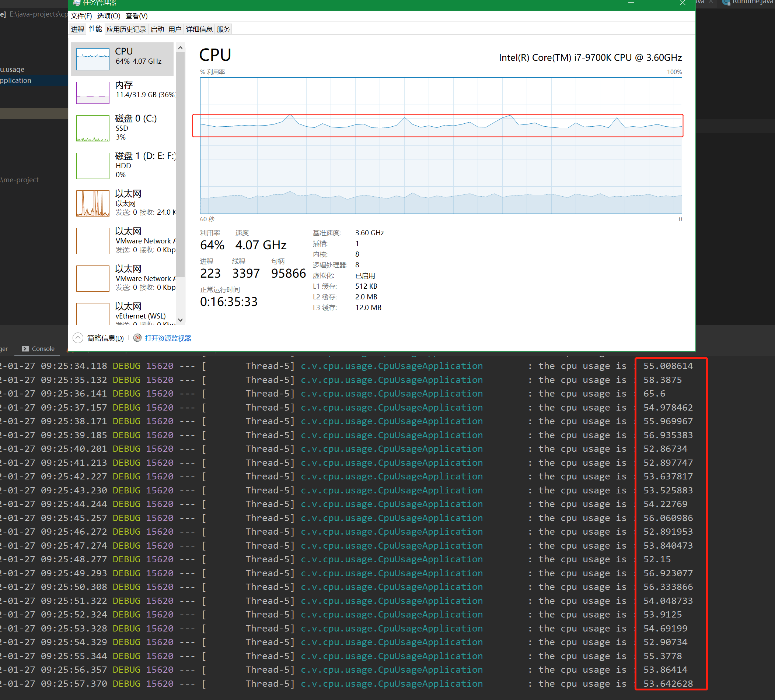Switch to the 服务 tab
Screen dimensions: 775x700
coord(223,29)
